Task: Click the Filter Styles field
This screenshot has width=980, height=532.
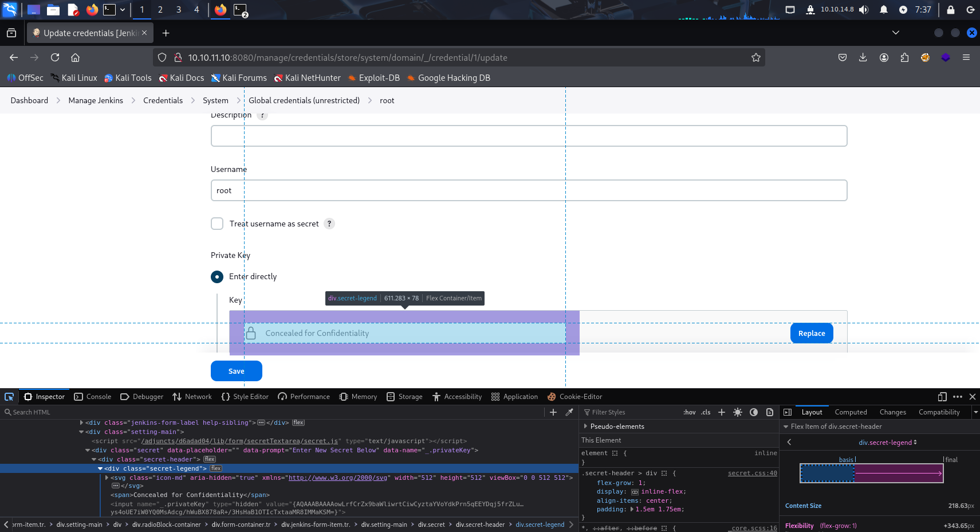Action: 630,412
